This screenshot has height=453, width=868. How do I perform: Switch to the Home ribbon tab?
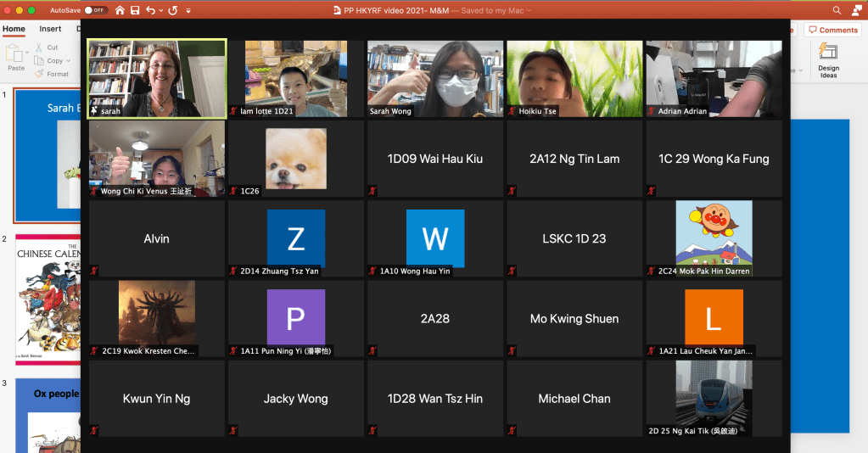(14, 29)
